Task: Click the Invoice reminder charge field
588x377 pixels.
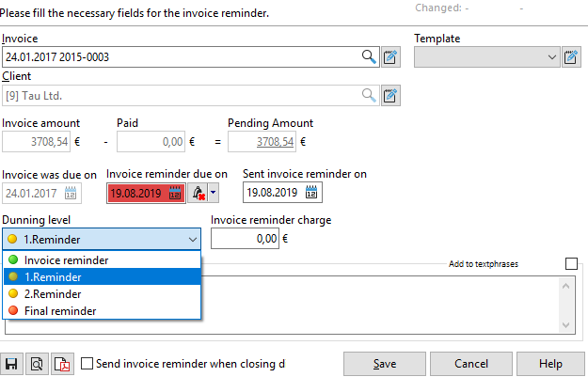Action: pos(245,239)
